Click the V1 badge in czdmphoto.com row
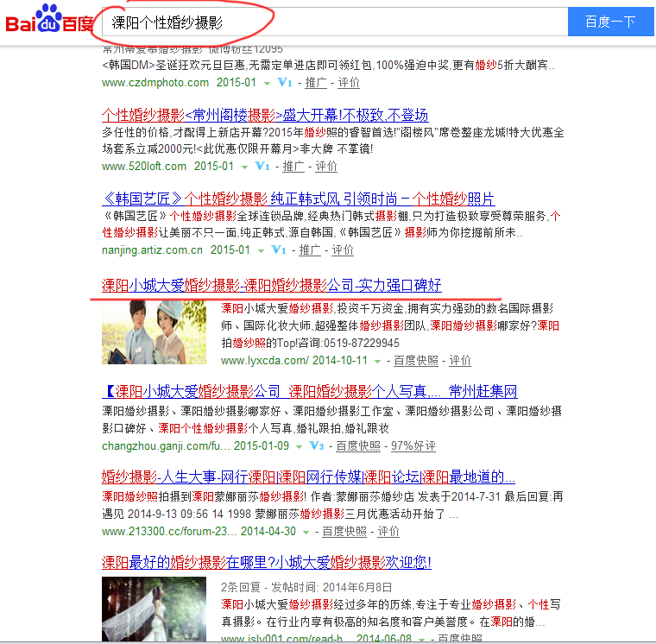656x644 pixels. pyautogui.click(x=285, y=82)
